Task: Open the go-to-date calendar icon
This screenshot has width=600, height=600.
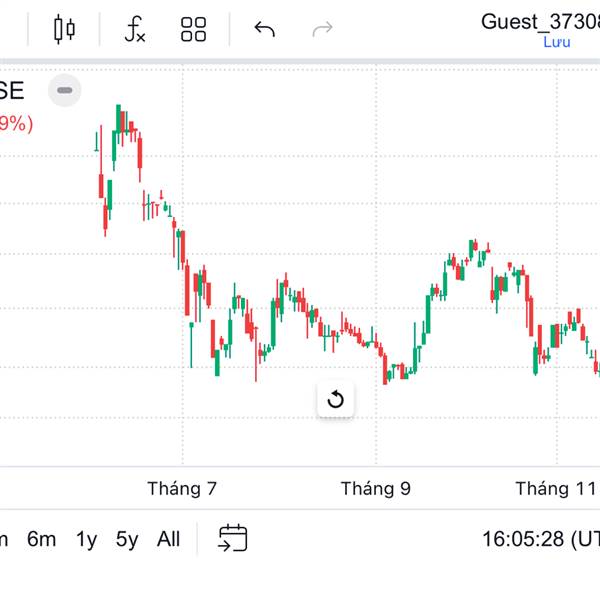Action: (232, 539)
